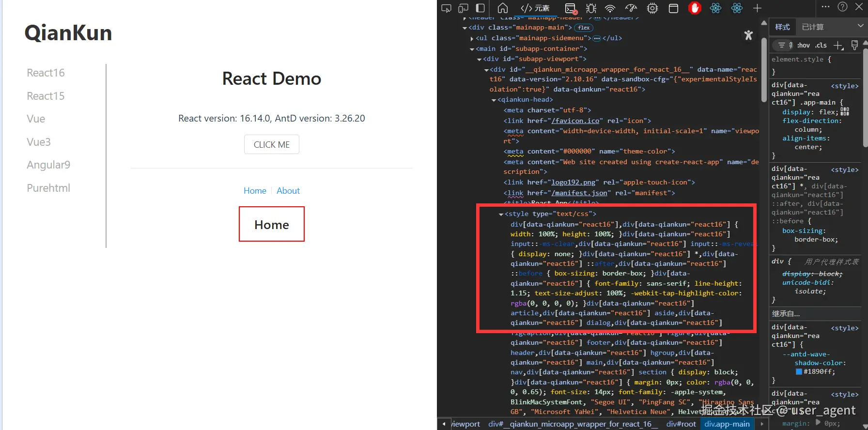Viewport: 868px width, 430px height.
Task: Open the Memory chip tool
Action: [x=652, y=8]
